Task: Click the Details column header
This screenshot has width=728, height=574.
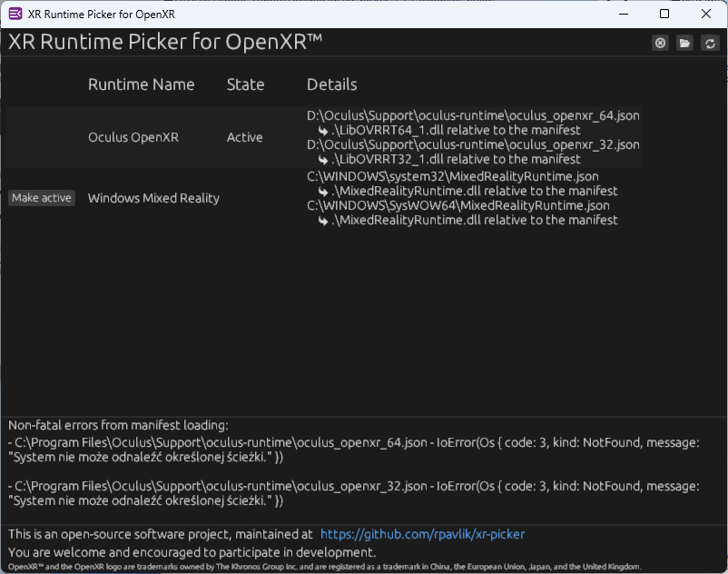Action: (332, 84)
